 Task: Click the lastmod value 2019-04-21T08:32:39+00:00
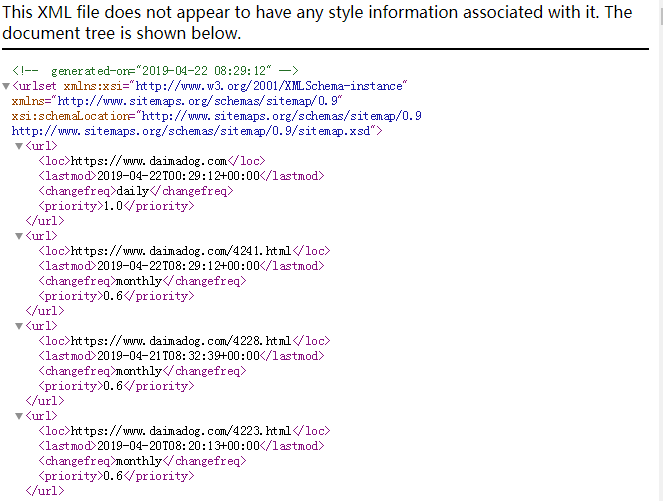178,356
